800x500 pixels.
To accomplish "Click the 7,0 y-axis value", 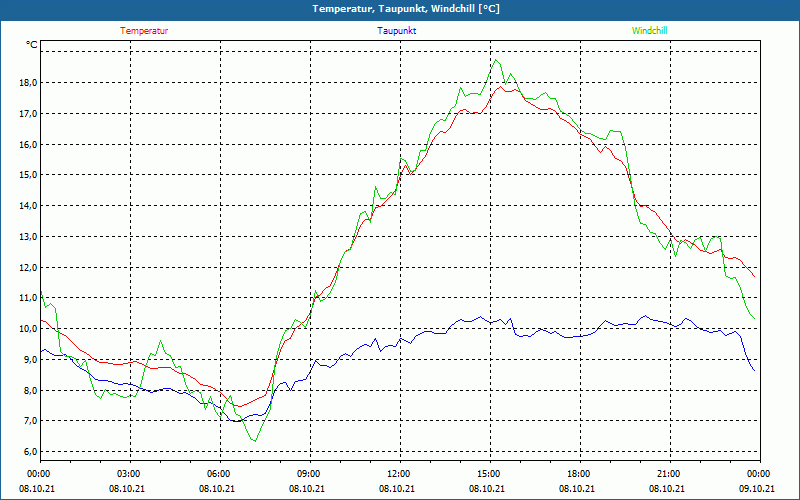I will tap(31, 420).
